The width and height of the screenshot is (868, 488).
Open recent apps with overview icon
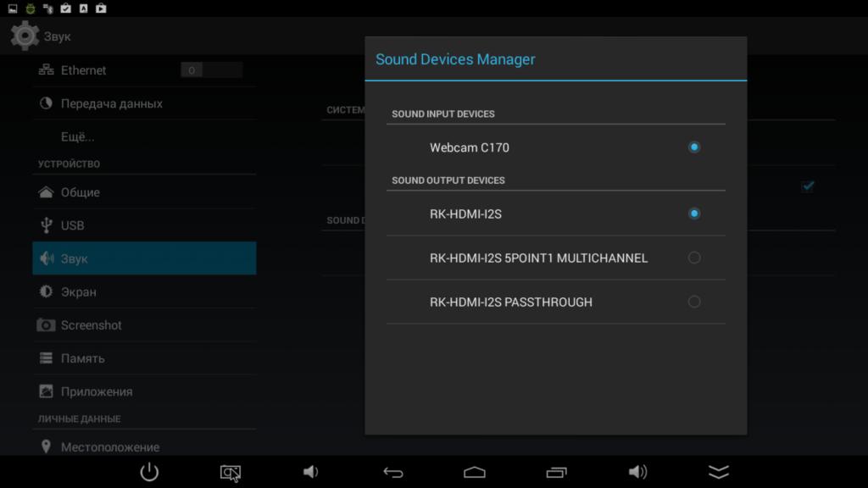(556, 472)
